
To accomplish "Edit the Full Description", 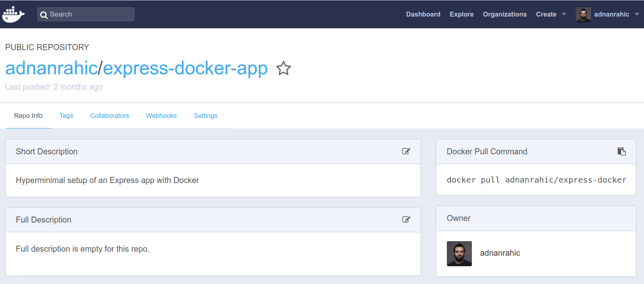I will point(406,220).
